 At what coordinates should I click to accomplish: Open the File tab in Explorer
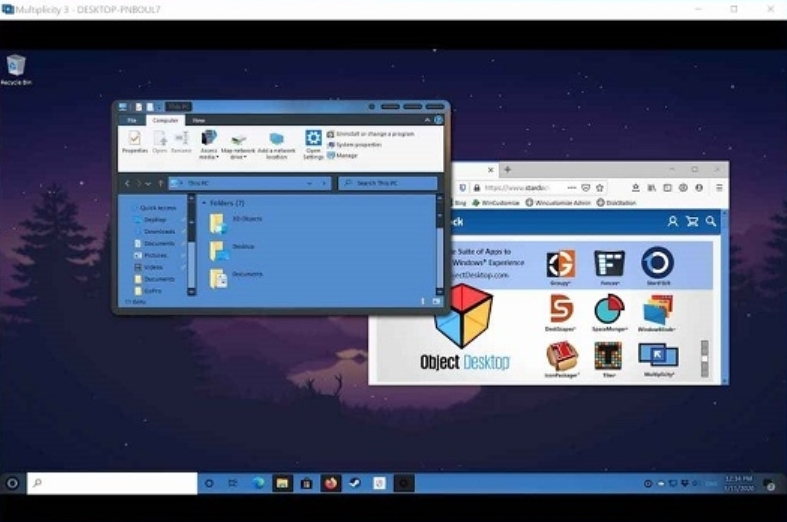132,120
